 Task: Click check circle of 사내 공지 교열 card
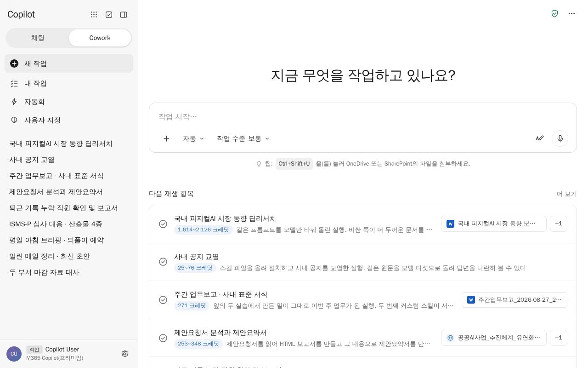coord(163,262)
